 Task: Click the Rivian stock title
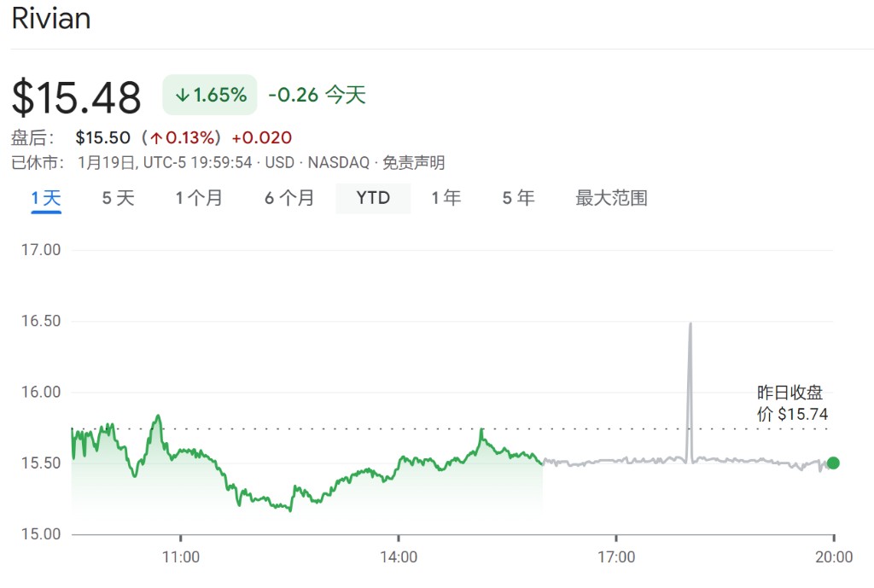(x=51, y=19)
